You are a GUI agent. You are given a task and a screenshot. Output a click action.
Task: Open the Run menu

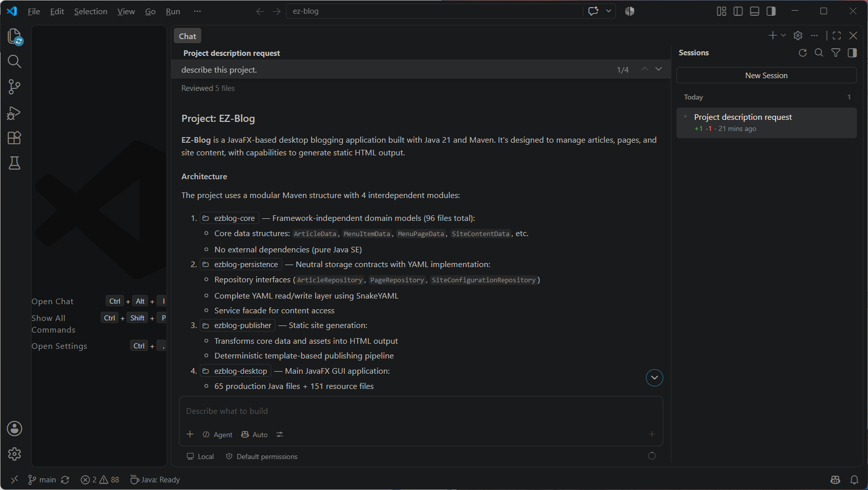[173, 11]
